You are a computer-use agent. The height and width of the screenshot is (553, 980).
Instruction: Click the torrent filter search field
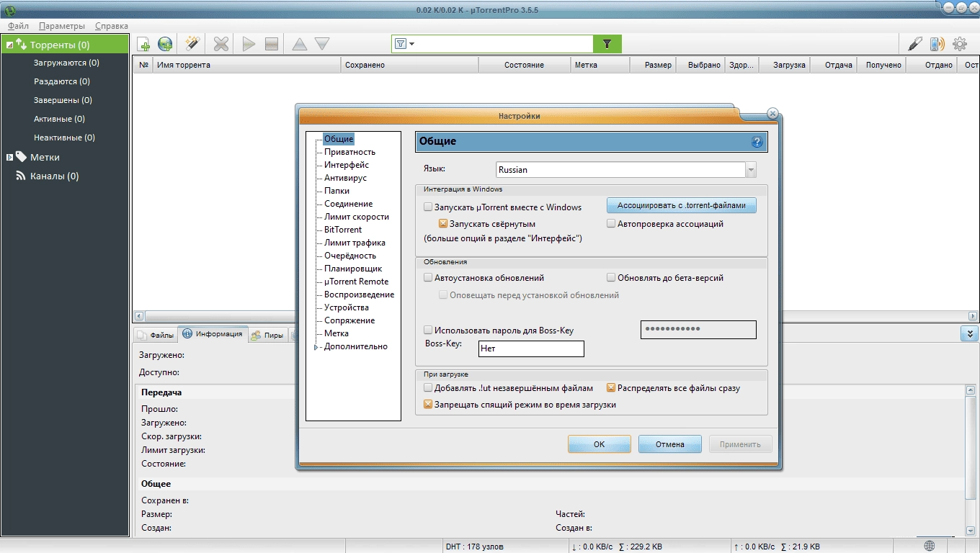(504, 44)
